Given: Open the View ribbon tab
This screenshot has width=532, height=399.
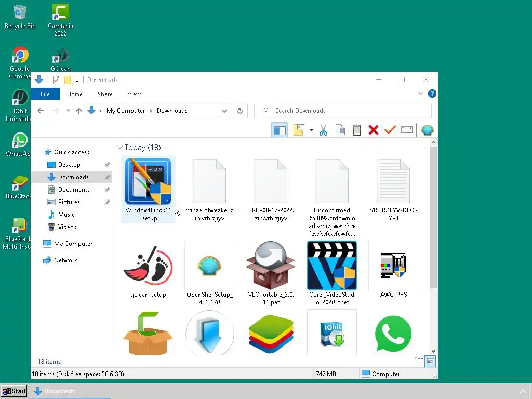Looking at the screenshot, I should coord(134,94).
